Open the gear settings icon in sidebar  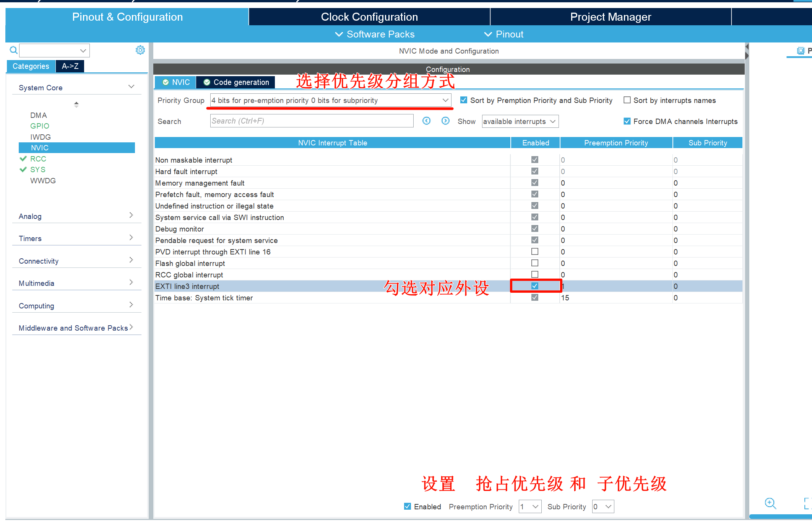tap(140, 50)
